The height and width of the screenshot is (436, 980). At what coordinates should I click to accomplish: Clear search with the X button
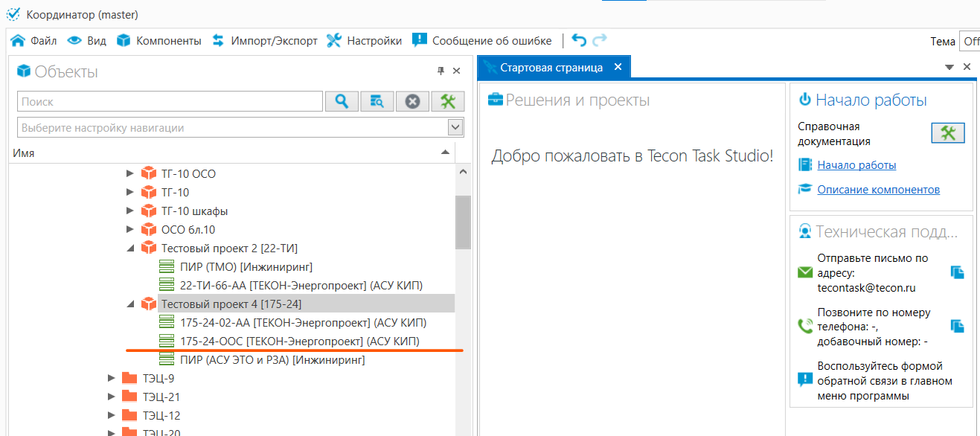tap(412, 102)
